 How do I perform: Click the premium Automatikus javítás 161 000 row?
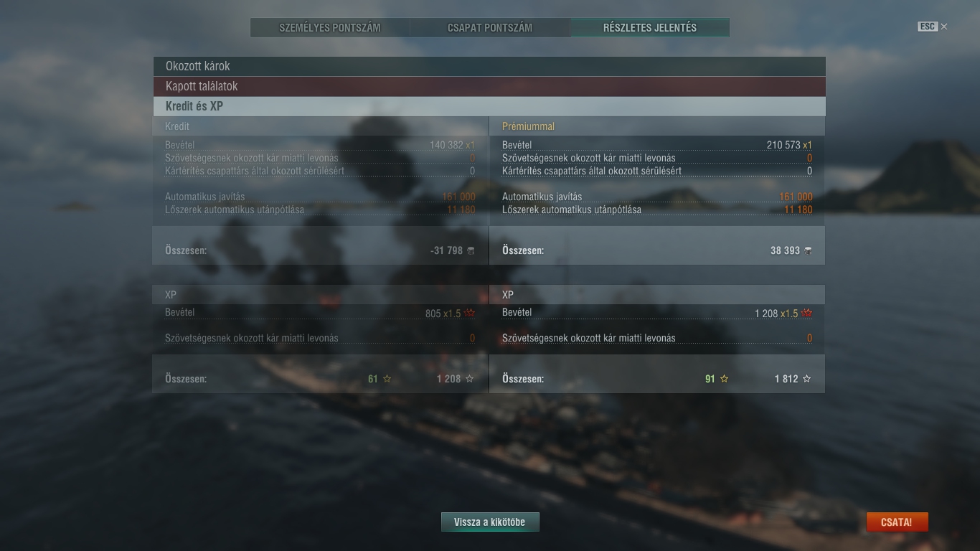click(x=657, y=197)
